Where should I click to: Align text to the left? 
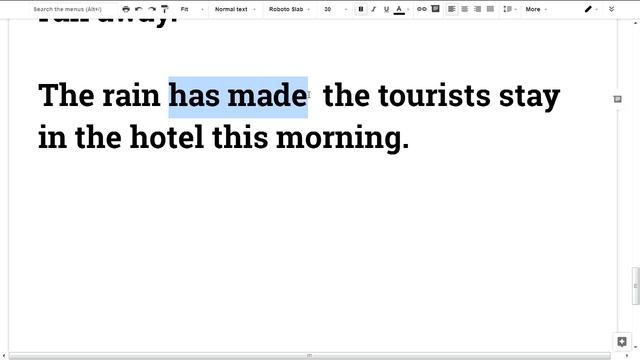click(x=451, y=9)
